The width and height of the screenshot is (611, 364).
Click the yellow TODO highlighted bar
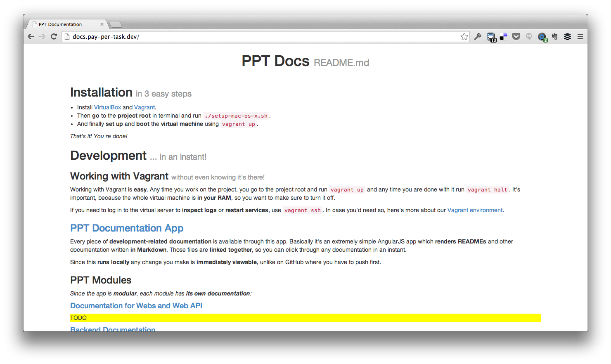[305, 318]
